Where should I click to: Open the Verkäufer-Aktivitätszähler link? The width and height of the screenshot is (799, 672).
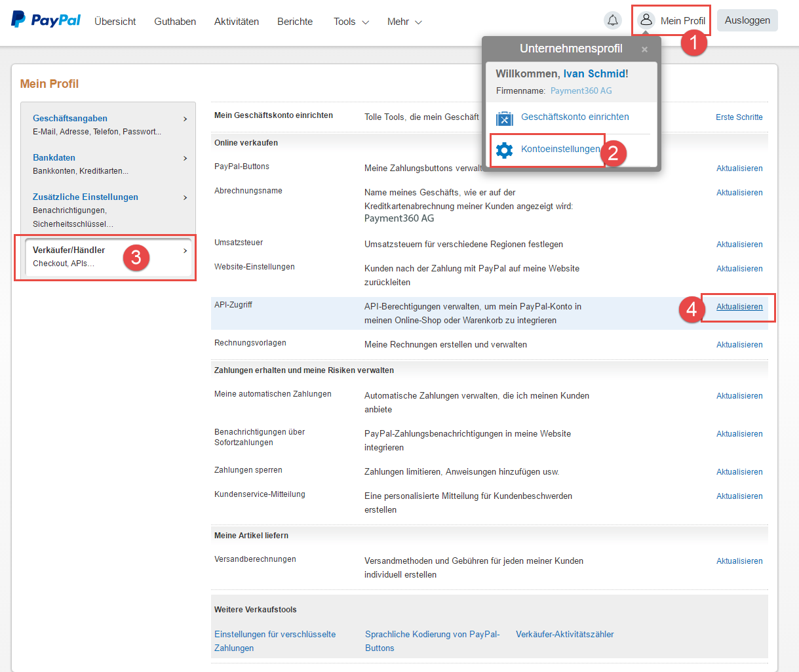coord(564,634)
